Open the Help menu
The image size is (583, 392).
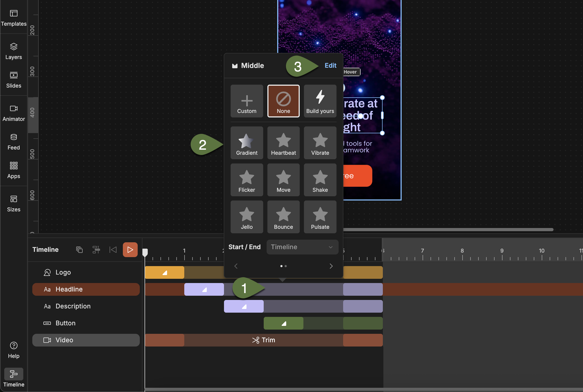(x=14, y=350)
